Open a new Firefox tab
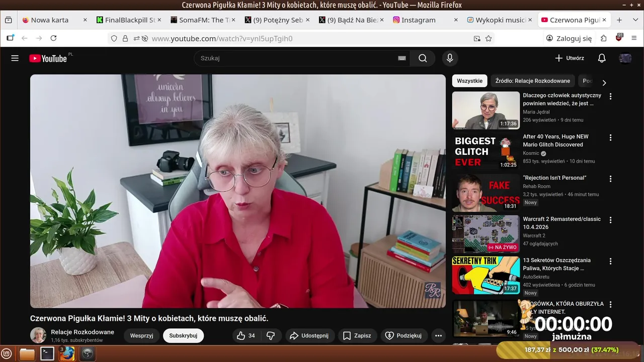Screen dimensions: 644x362 coord(619,20)
